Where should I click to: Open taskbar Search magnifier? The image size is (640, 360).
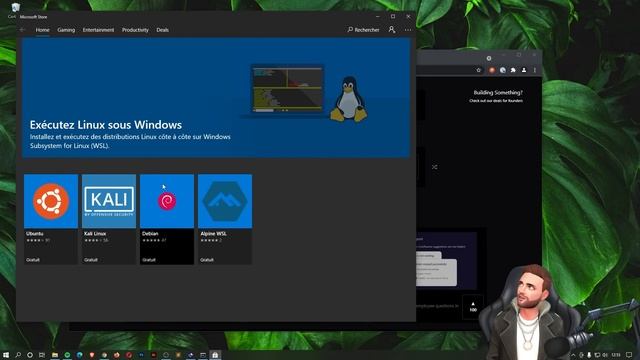pos(18,355)
